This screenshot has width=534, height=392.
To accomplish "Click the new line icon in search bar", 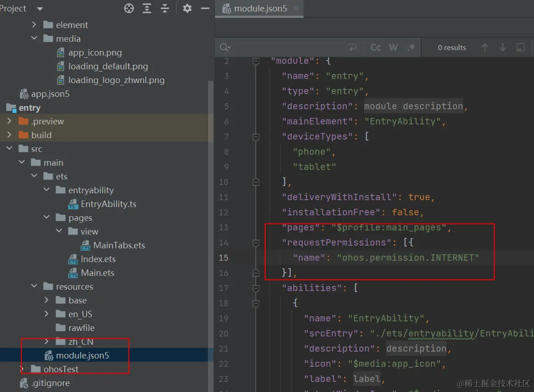I will click(352, 47).
